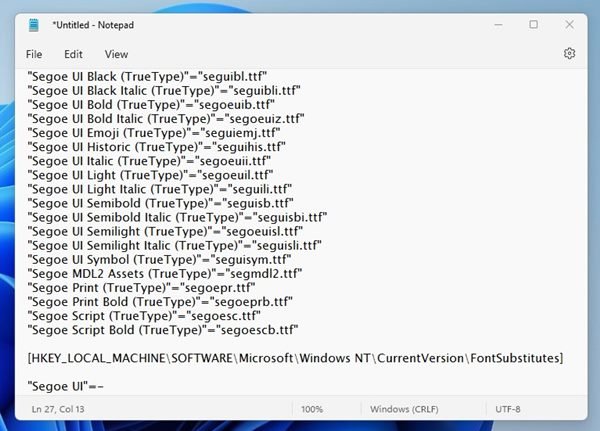Click the Segoe MDL2 Assets line

[165, 274]
